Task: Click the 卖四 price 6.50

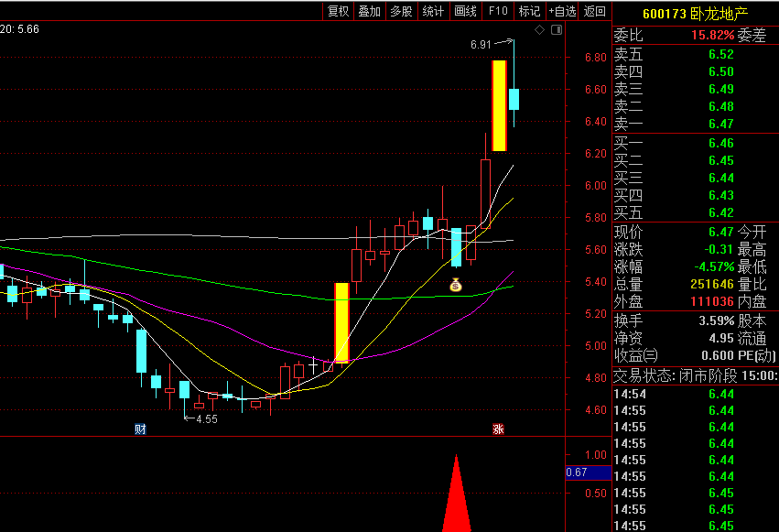Action: point(721,71)
